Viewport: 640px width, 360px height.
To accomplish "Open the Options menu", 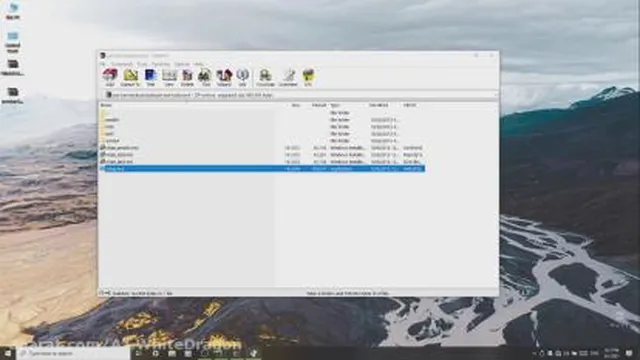I will (182, 64).
